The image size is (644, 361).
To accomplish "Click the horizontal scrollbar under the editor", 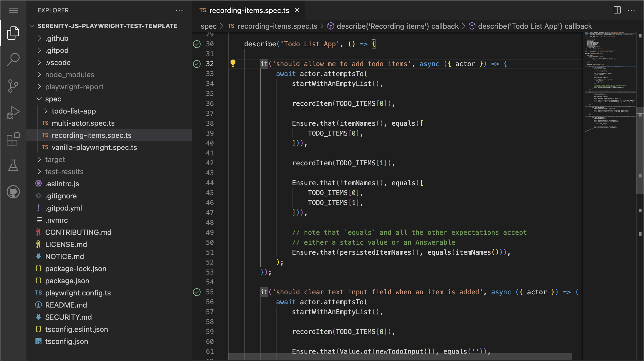I will click(x=400, y=356).
